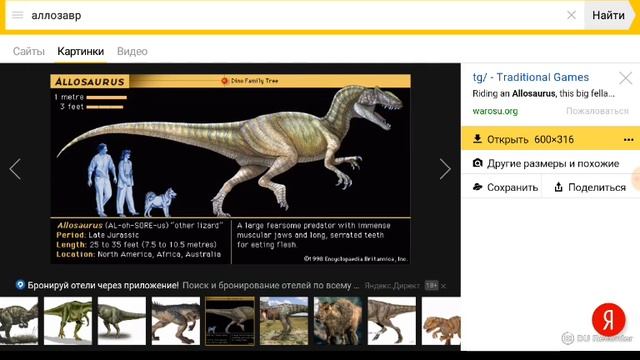Open the hotel booking advertisement link
This screenshot has height=360, width=640.
(187, 285)
